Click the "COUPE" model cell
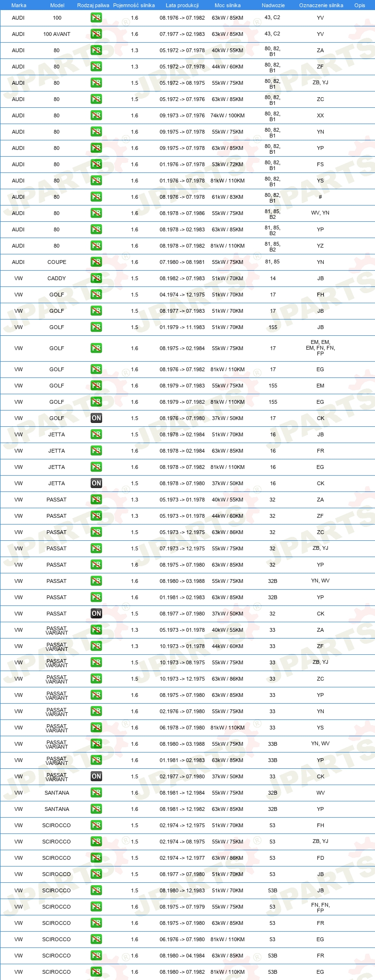 coord(57,262)
